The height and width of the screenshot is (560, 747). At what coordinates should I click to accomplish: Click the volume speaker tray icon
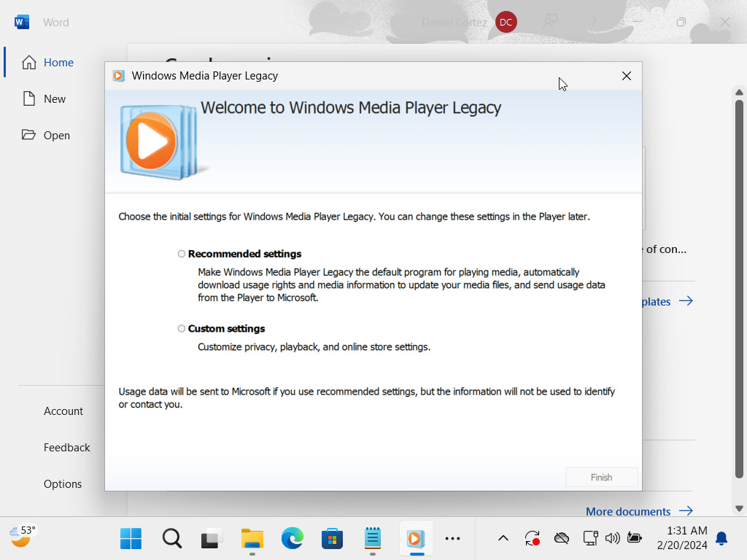pos(612,539)
